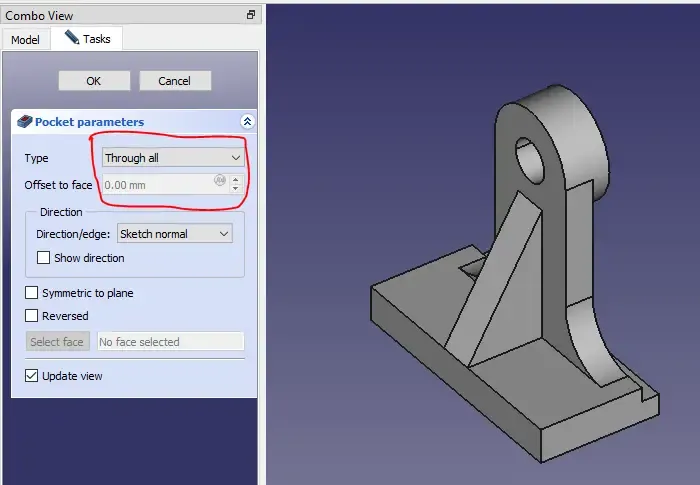Click the Select face button
The image size is (700, 485).
58,342
